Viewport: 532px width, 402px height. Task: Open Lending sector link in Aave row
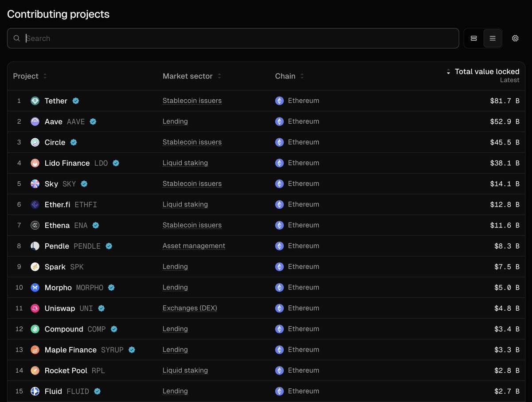pos(175,121)
